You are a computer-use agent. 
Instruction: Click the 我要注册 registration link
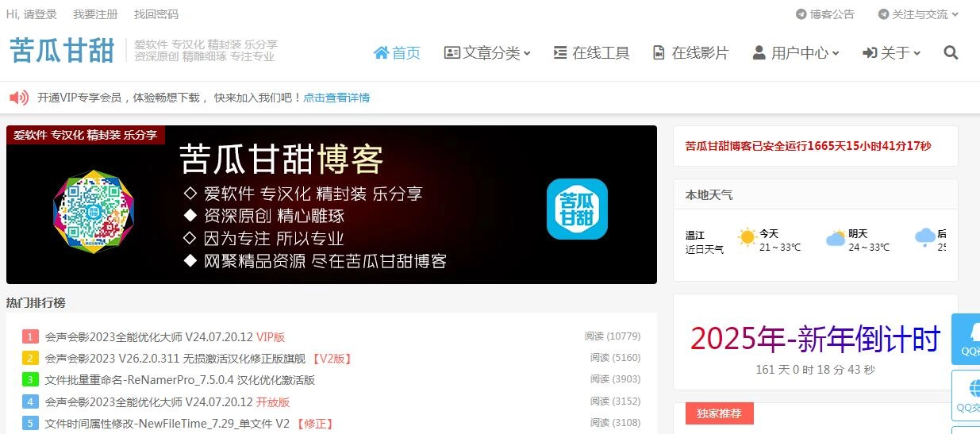coord(95,14)
